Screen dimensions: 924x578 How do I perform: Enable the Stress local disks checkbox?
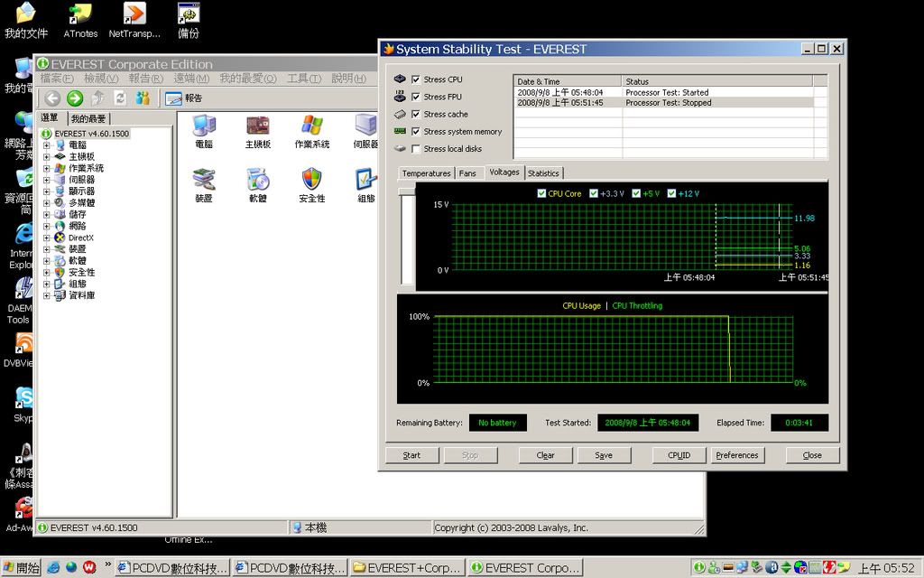tap(416, 149)
